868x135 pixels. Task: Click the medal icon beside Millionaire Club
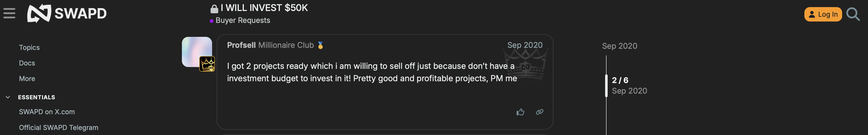[321, 45]
